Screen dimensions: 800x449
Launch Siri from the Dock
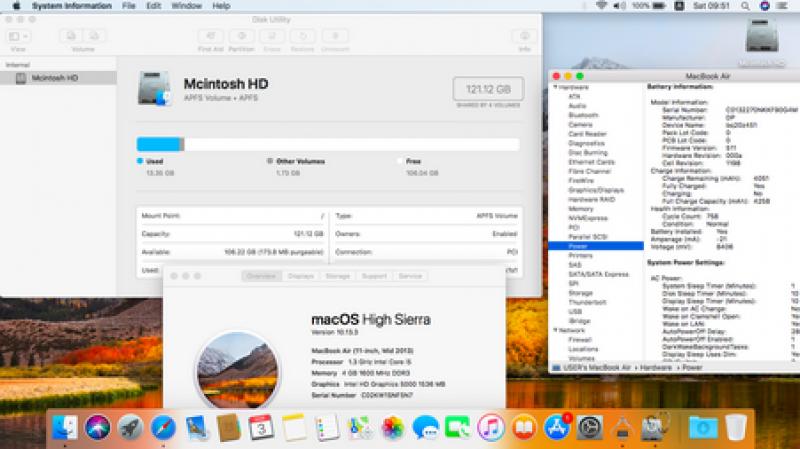click(x=97, y=427)
